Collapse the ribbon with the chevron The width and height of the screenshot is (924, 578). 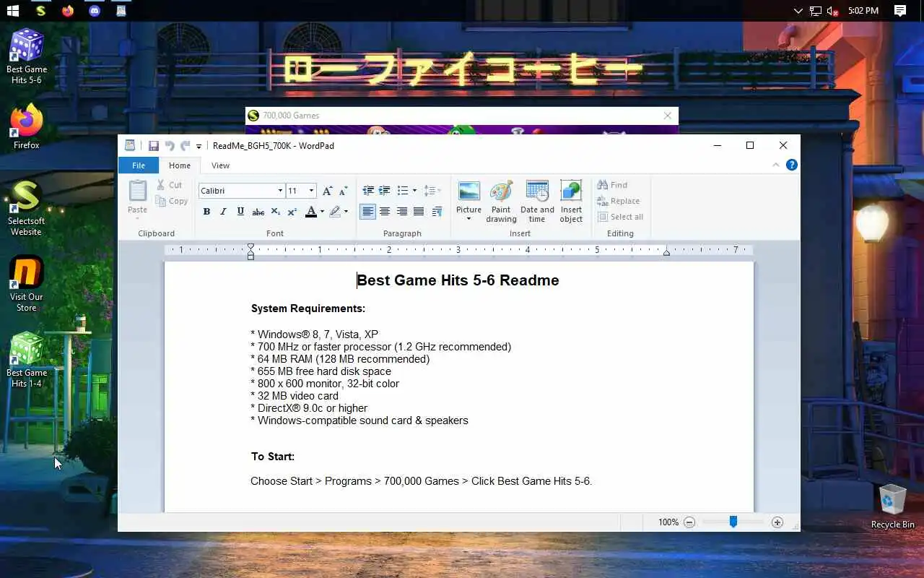pyautogui.click(x=776, y=165)
